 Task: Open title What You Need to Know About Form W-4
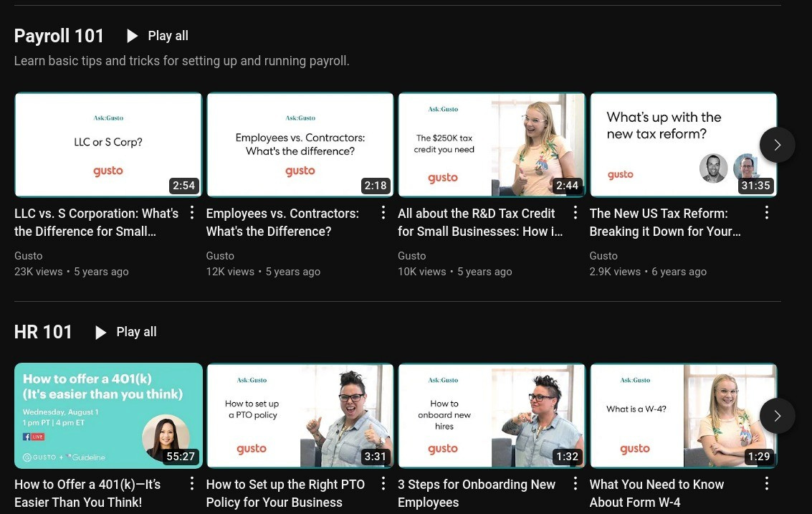coord(656,493)
